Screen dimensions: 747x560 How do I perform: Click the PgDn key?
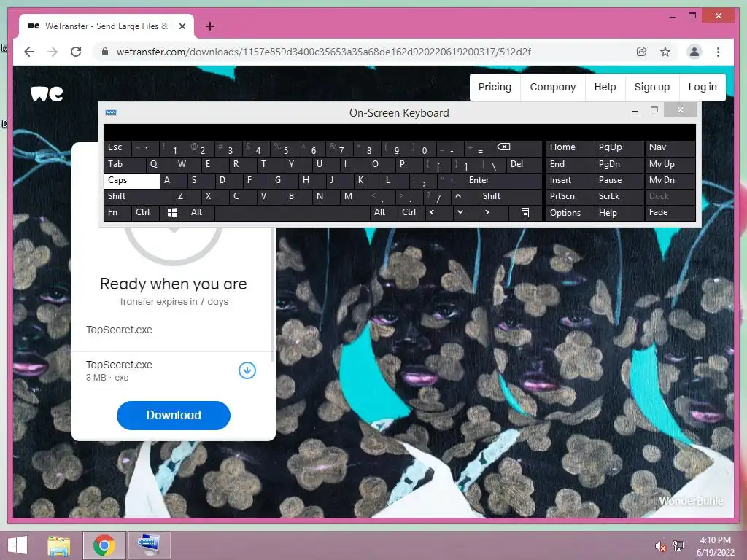tap(619, 164)
